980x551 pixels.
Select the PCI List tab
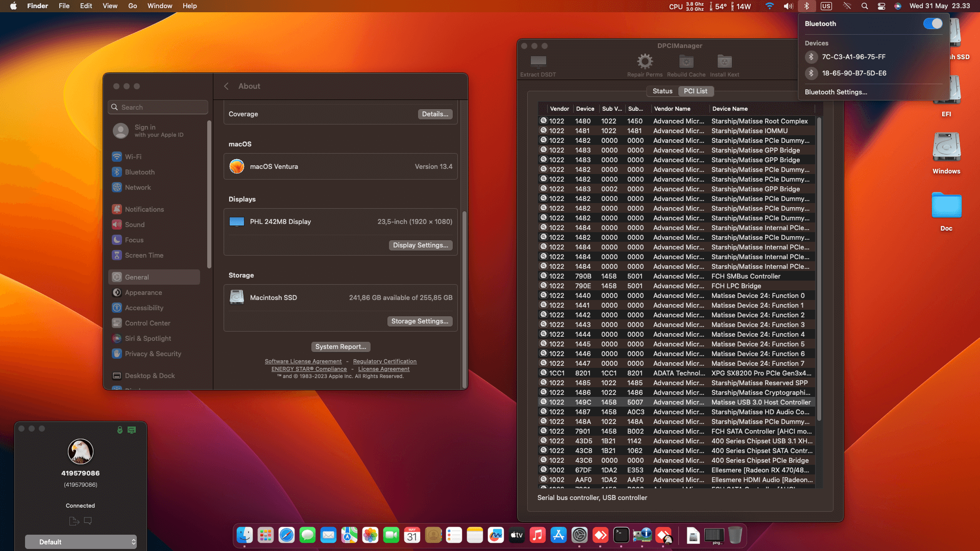click(x=696, y=91)
